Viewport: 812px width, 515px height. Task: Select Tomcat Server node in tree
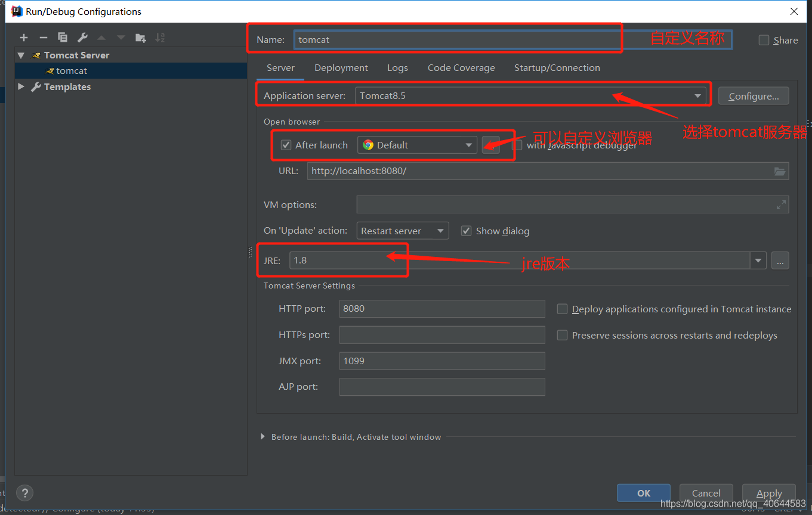(x=76, y=55)
